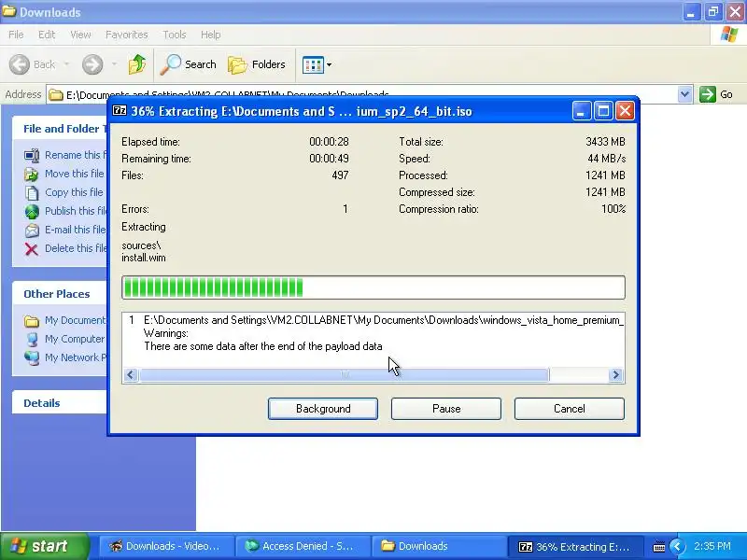
Task: Click the keyboard icon in system tray
Action: coord(658,547)
